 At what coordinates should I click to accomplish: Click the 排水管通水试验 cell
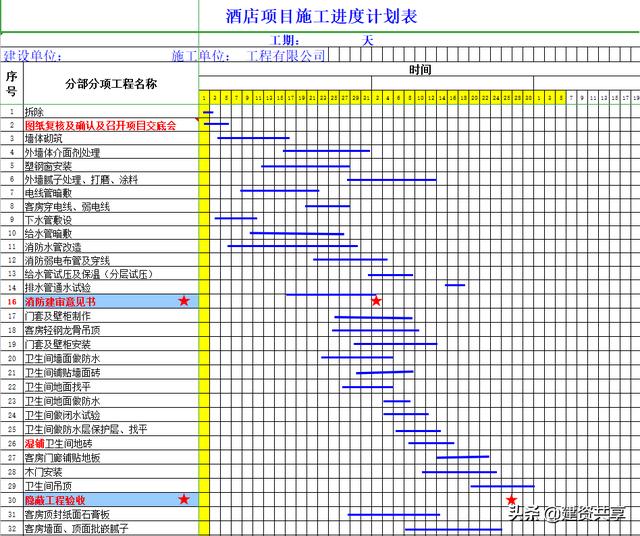click(111, 287)
